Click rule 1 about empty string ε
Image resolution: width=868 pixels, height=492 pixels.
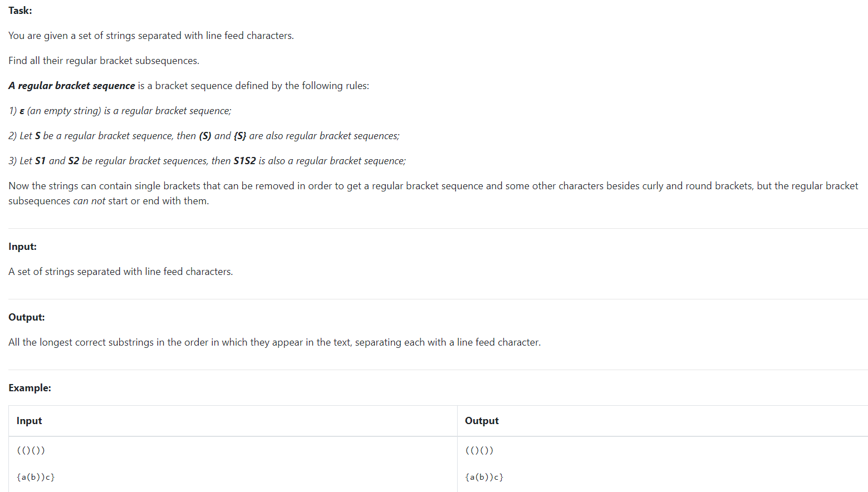click(120, 111)
